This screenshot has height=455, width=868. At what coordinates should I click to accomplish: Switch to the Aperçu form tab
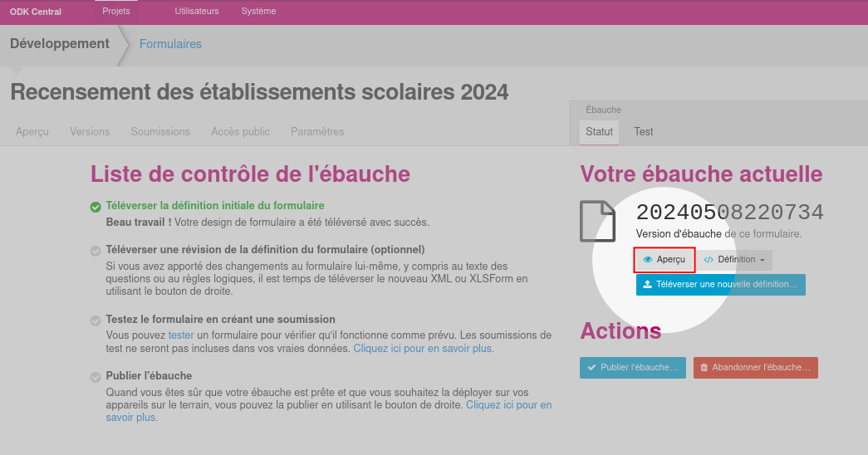tap(32, 132)
